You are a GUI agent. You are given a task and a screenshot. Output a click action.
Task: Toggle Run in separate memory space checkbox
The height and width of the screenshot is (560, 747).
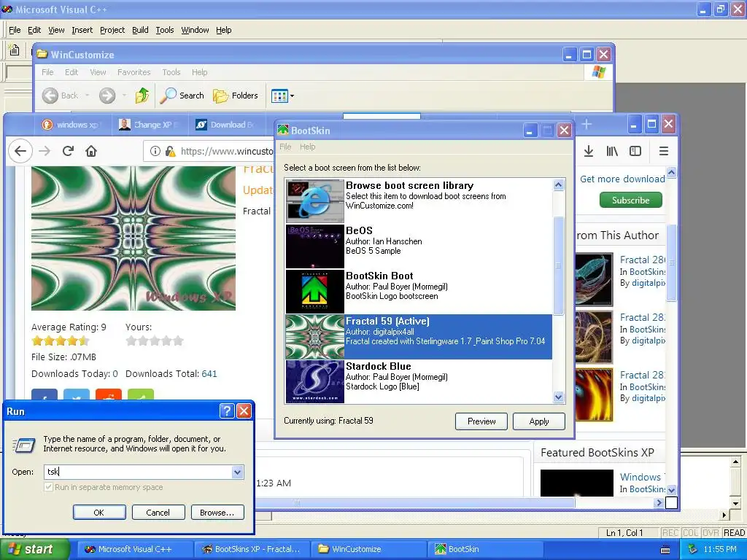click(x=48, y=487)
